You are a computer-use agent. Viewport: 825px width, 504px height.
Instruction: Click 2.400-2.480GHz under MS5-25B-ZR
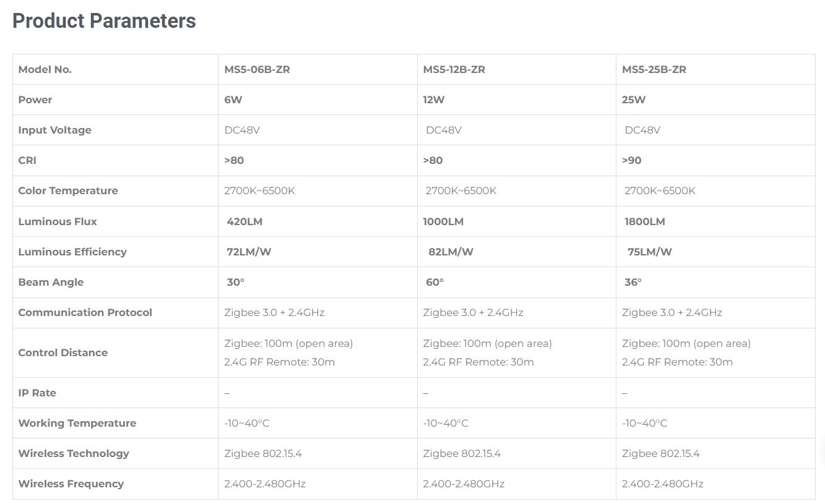(x=663, y=484)
